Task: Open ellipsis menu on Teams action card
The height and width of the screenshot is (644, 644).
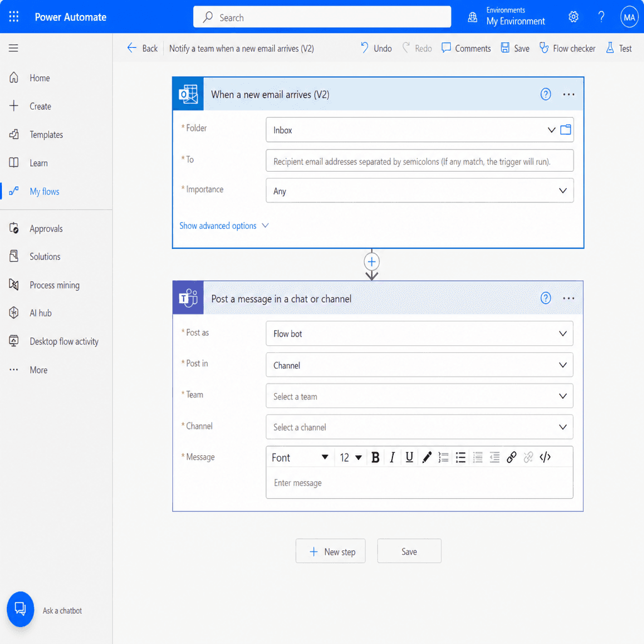Action: [569, 298]
